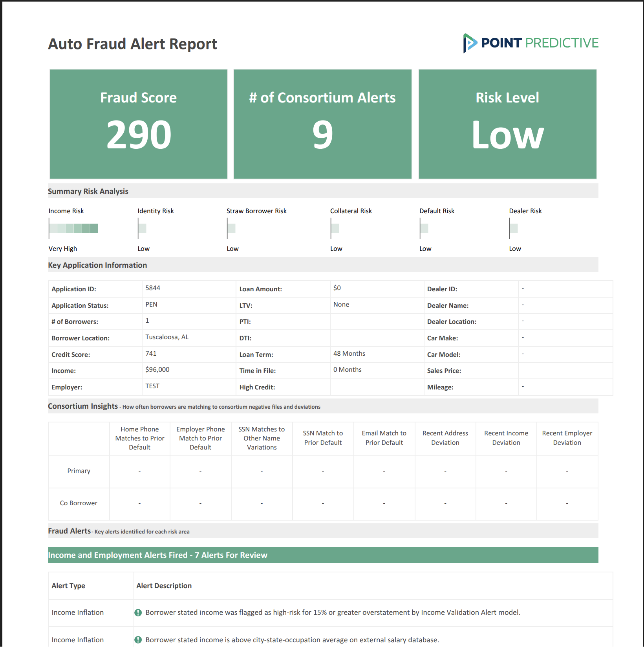Toggle the Default Risk indicator
644x647 pixels.
424,228
